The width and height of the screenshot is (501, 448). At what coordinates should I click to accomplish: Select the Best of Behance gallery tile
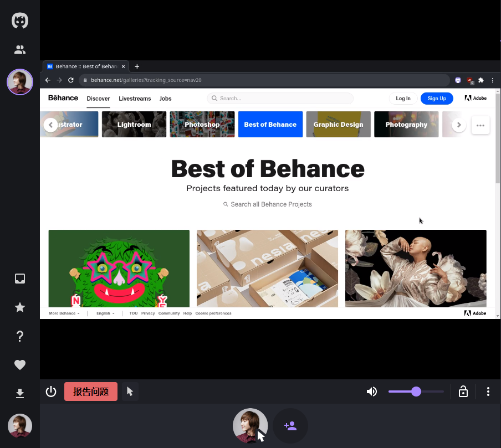pos(270,124)
